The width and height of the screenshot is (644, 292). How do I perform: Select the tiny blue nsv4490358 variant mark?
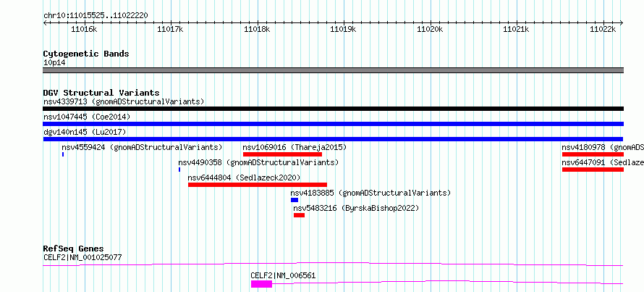click(x=179, y=170)
